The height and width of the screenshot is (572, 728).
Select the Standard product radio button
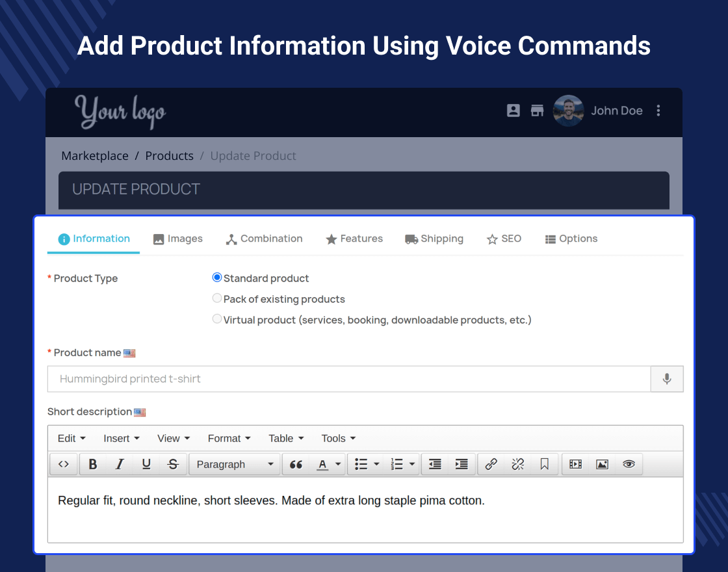tap(217, 278)
